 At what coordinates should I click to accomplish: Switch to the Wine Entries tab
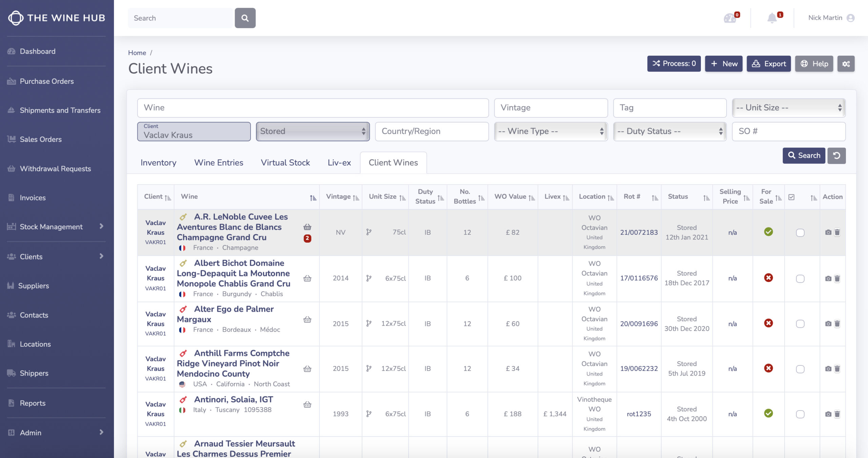point(219,163)
